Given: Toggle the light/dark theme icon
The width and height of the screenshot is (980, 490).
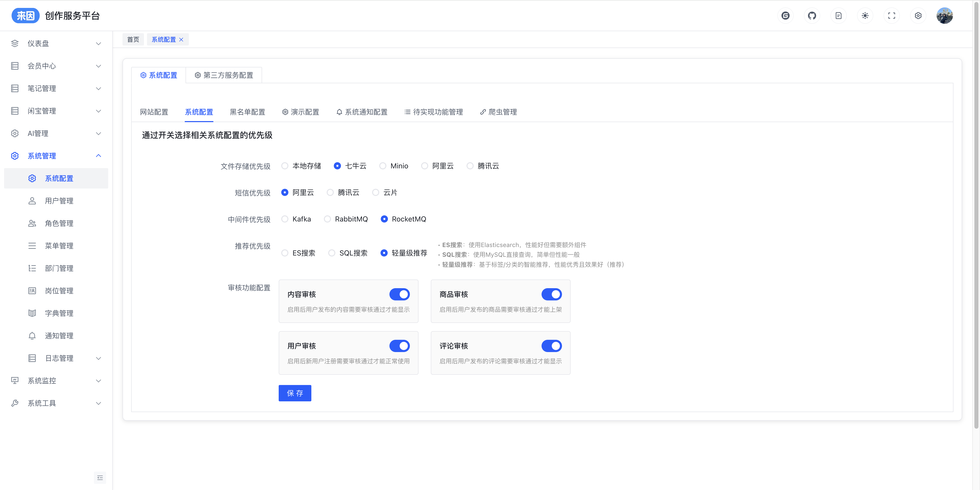Looking at the screenshot, I should click(865, 16).
